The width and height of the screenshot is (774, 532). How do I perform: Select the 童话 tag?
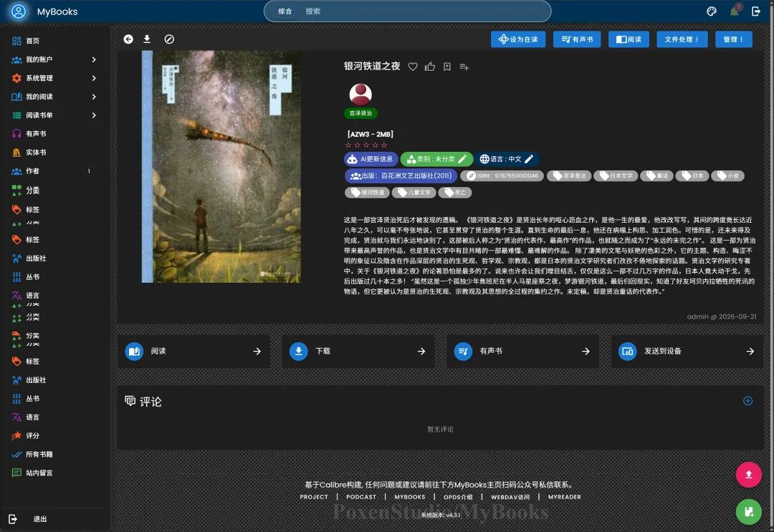656,175
